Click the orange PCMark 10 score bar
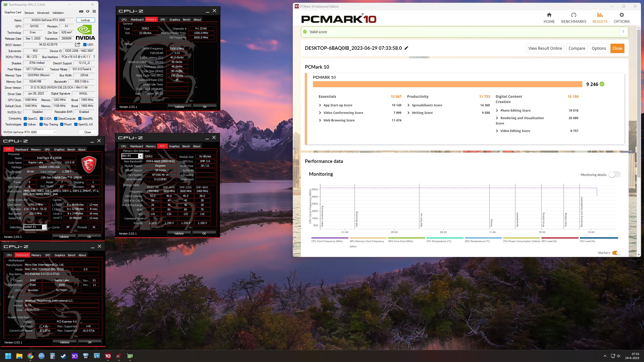644x362 pixels. [x=447, y=84]
